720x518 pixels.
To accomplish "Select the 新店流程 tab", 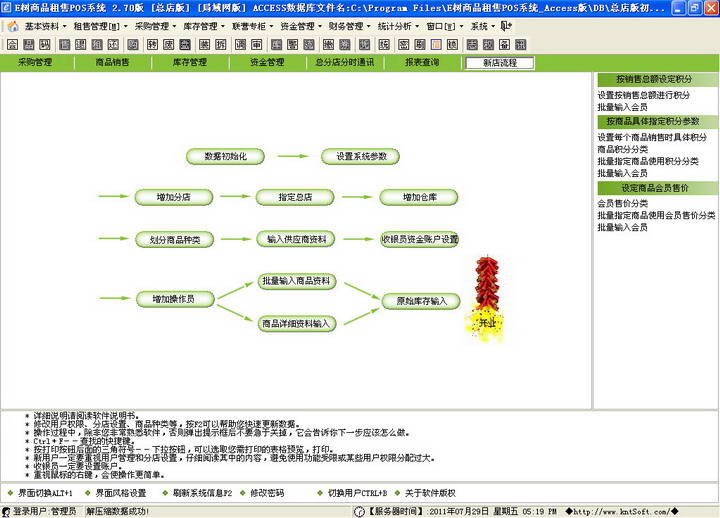I will pos(500,63).
